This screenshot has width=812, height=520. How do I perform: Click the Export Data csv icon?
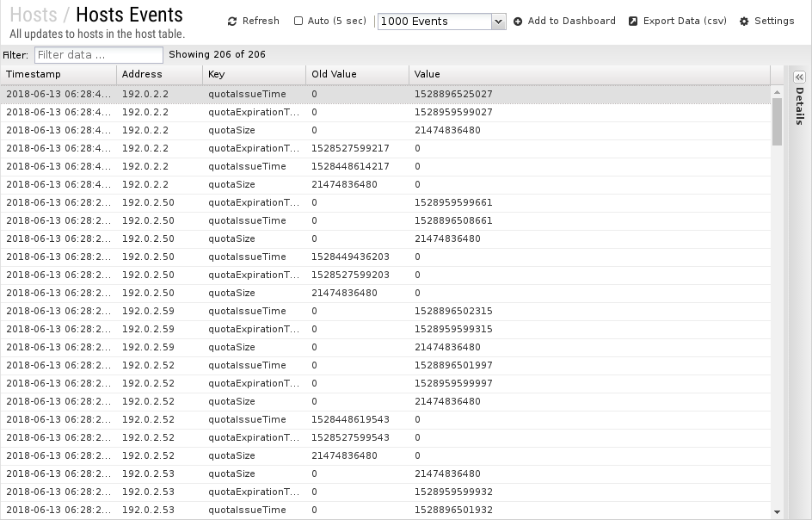633,22
